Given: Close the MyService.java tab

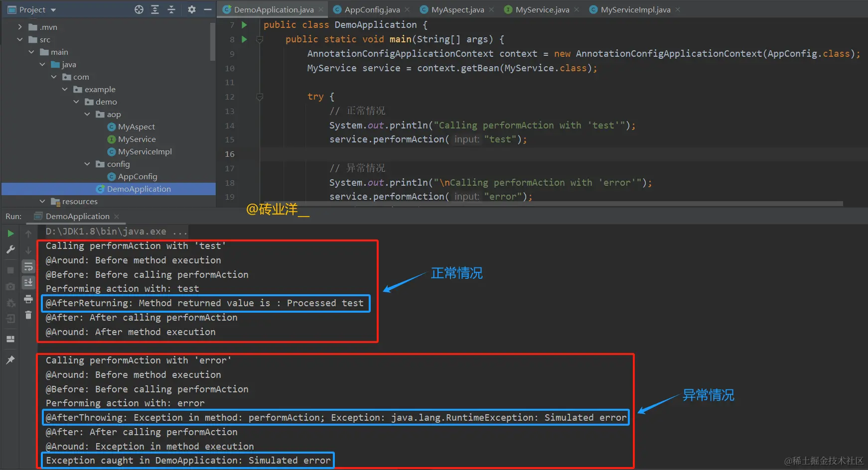Looking at the screenshot, I should [577, 9].
